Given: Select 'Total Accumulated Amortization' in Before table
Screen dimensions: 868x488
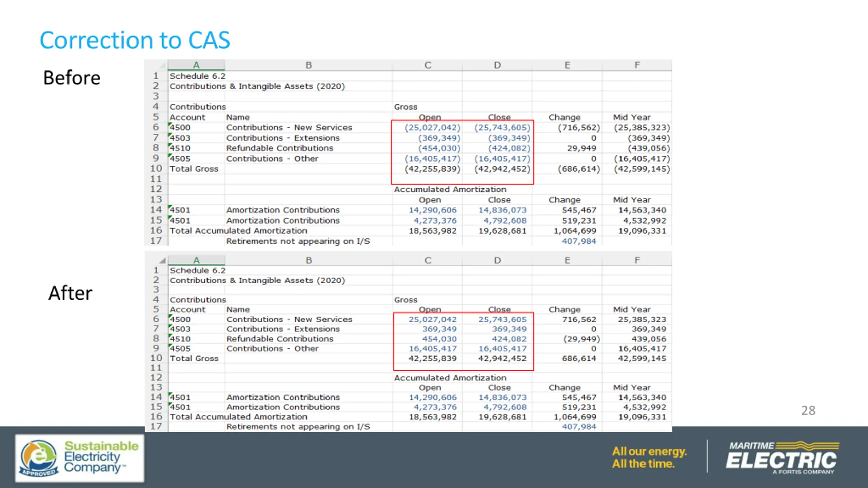Looking at the screenshot, I should 238,231.
